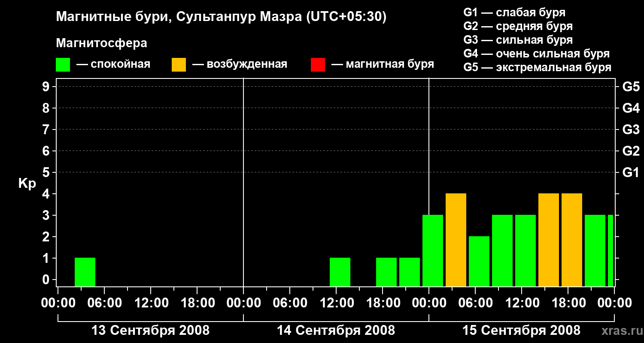Screen dimensions: 644x343
Task: Click the chart title 'Магнитные бури, Султанпур Мазра (UTC+05:30)'
Action: [222, 17]
